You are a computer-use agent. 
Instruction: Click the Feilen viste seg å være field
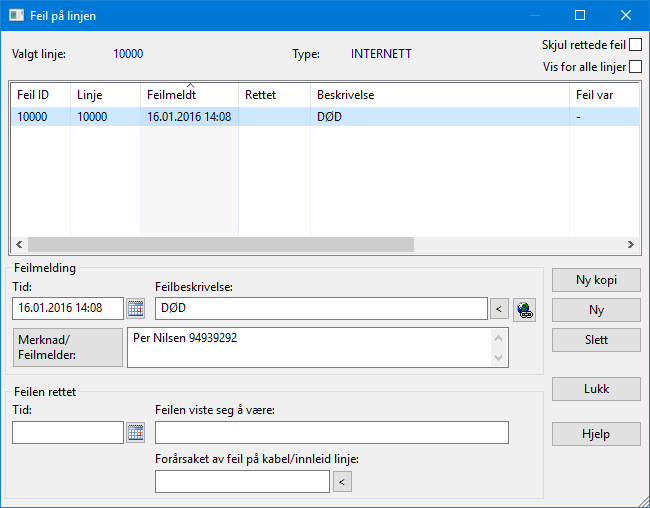[x=332, y=433]
